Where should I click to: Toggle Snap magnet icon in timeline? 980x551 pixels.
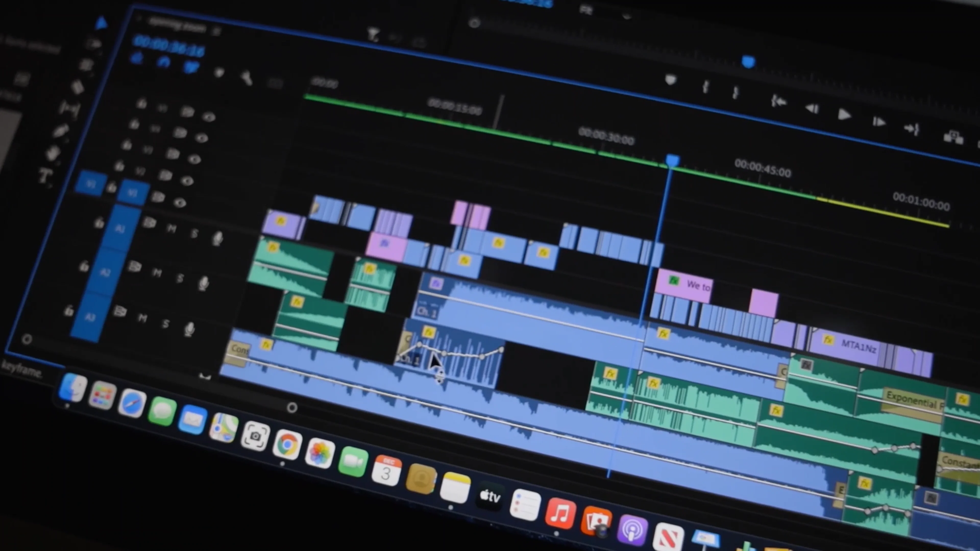(164, 62)
